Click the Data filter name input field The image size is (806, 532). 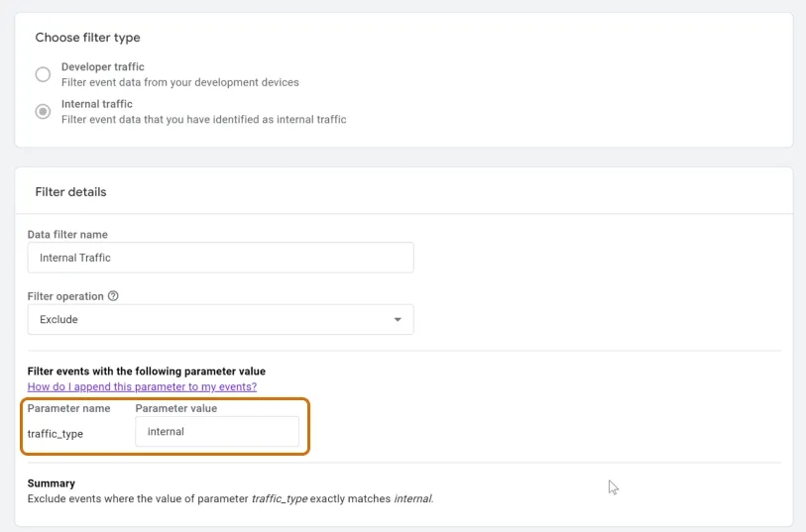[220, 258]
